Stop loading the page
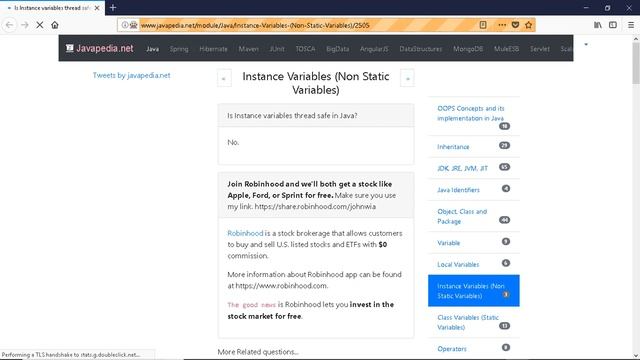640x360 pixels. (40, 25)
